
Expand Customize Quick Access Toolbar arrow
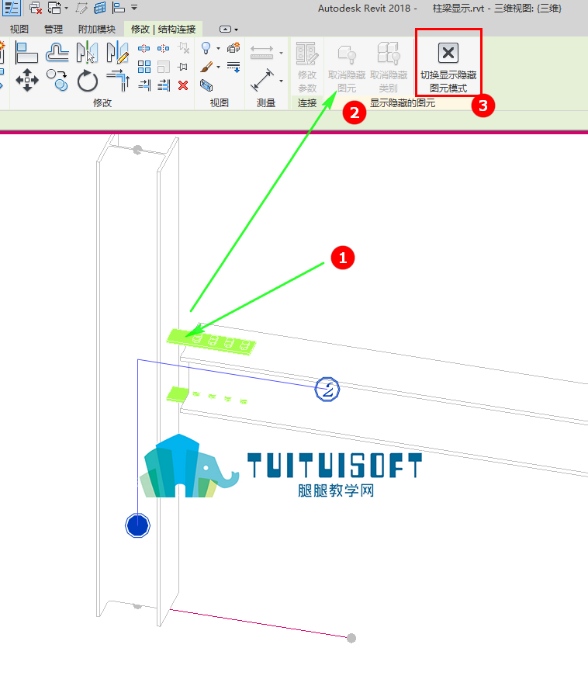(134, 8)
